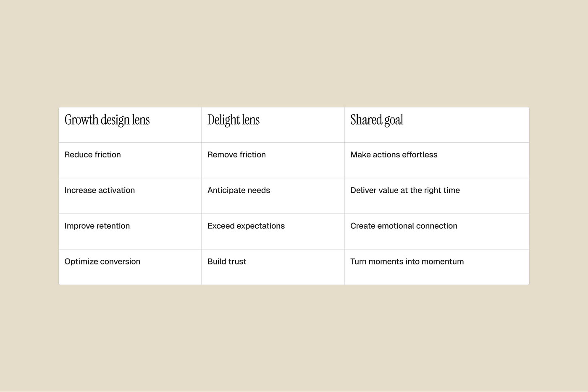Click the "Growth design lens" column header
This screenshot has height=392, width=588.
pyautogui.click(x=107, y=120)
